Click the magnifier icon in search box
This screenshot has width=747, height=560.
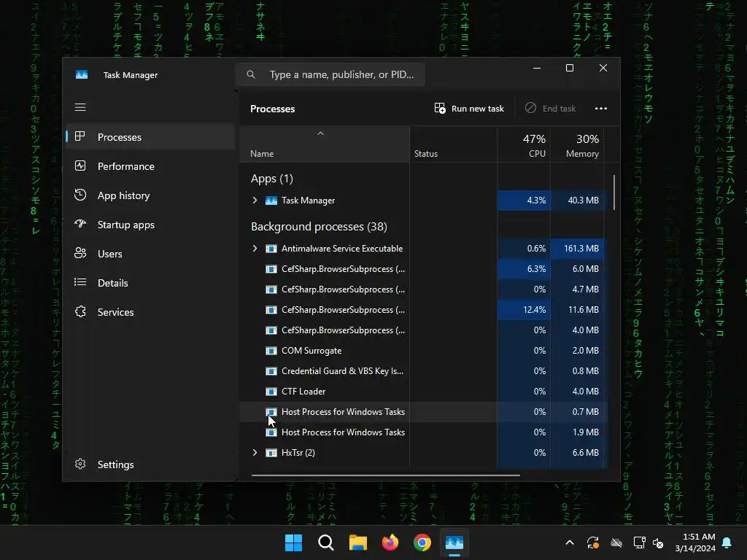click(x=251, y=74)
